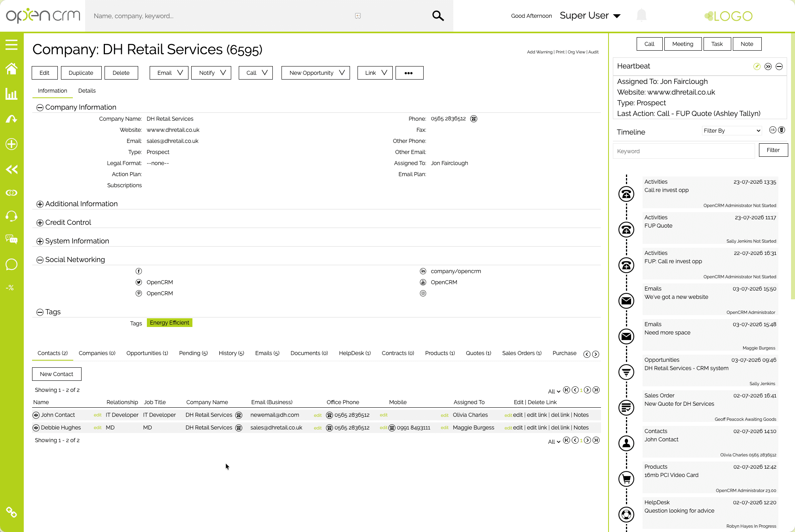Open the more options ellipsis button

click(x=409, y=73)
